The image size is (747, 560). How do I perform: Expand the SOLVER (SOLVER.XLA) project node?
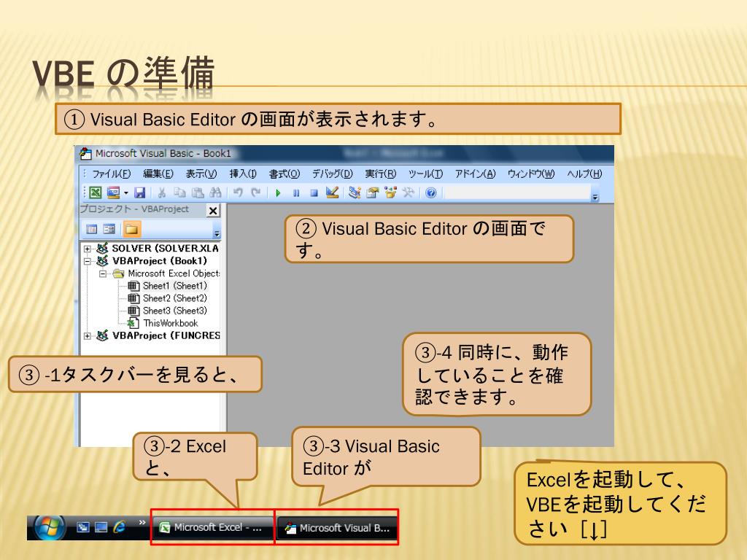(x=88, y=249)
